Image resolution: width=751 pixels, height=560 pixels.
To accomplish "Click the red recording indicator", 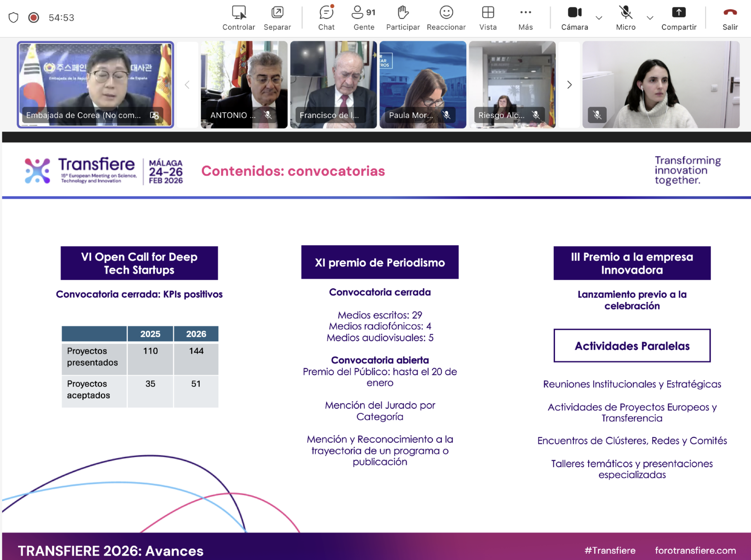I will coord(34,17).
